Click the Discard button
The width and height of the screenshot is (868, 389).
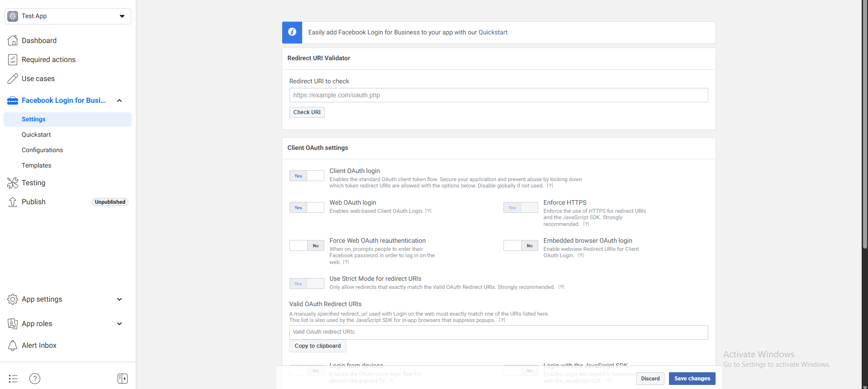pos(650,379)
